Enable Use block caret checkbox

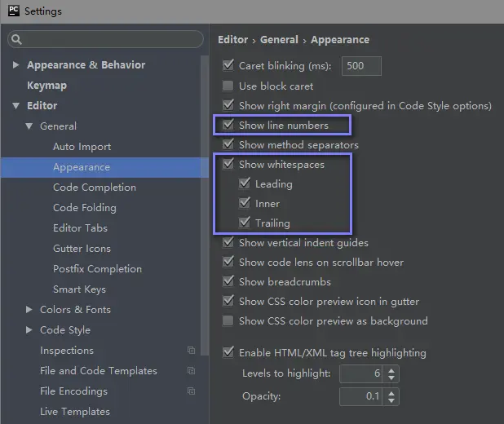[x=228, y=86]
